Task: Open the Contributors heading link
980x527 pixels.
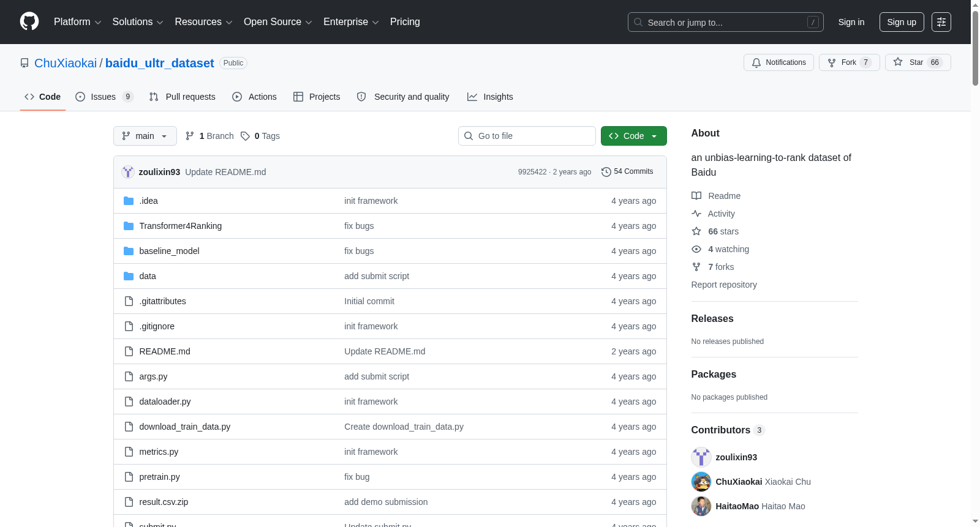Action: click(x=728, y=430)
